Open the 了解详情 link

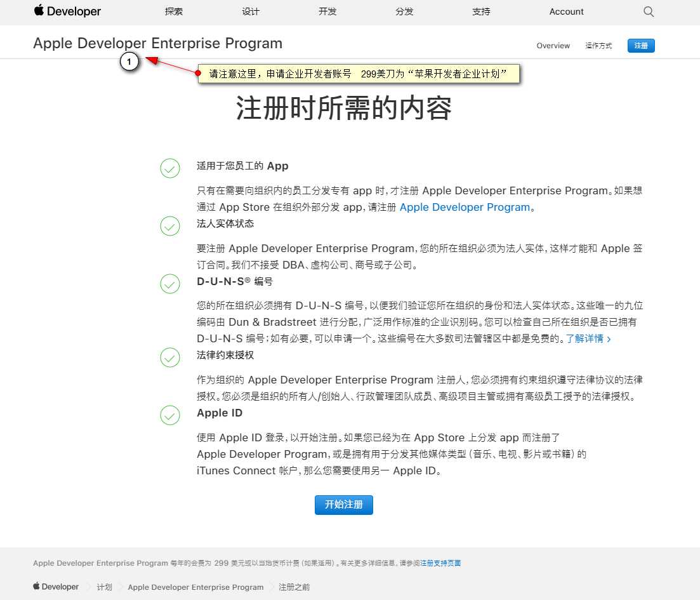coord(588,338)
